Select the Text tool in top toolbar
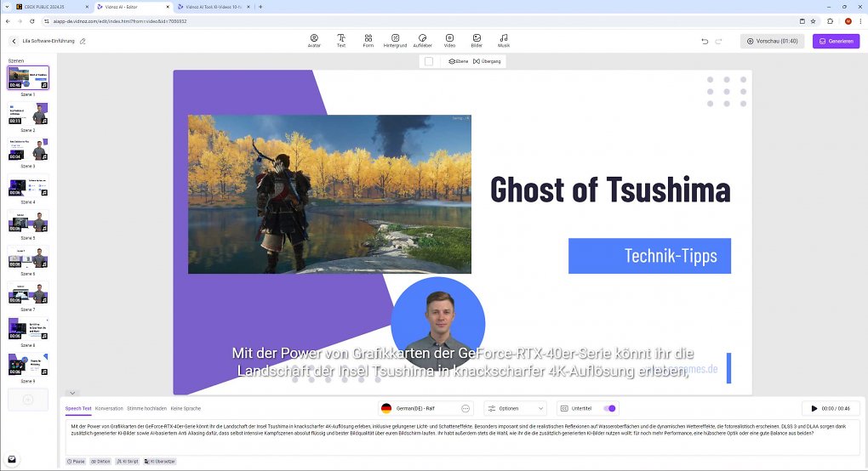Screen dimensions: 868x471 tap(341, 41)
